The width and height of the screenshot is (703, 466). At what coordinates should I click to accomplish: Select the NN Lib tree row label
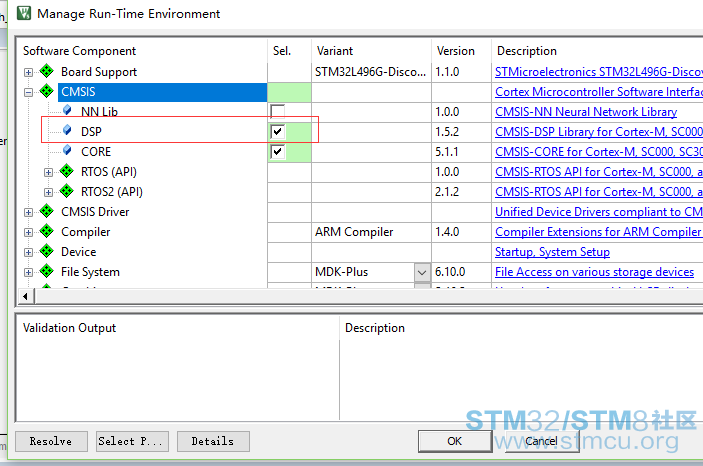click(99, 112)
